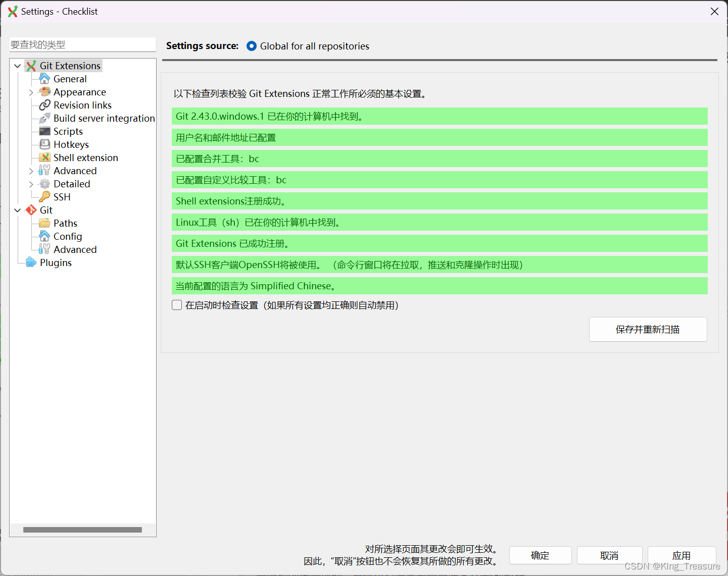The height and width of the screenshot is (576, 728).
Task: Click the Appearance palette icon
Action: pyautogui.click(x=44, y=92)
